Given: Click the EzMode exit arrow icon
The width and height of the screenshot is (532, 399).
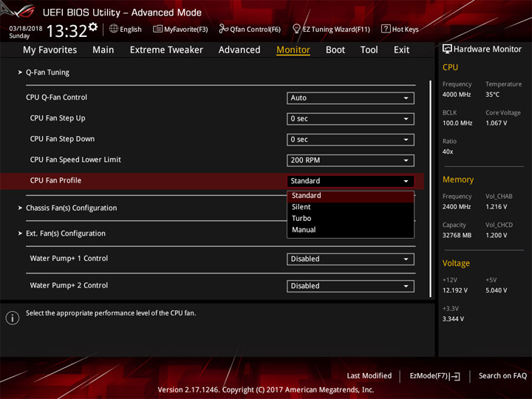Looking at the screenshot, I should coord(455,376).
